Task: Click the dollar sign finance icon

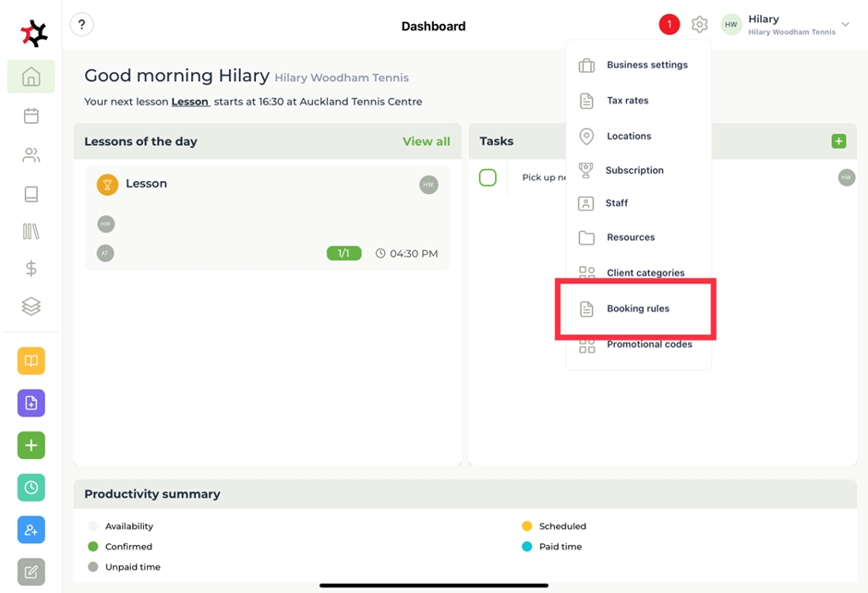Action: 31,268
